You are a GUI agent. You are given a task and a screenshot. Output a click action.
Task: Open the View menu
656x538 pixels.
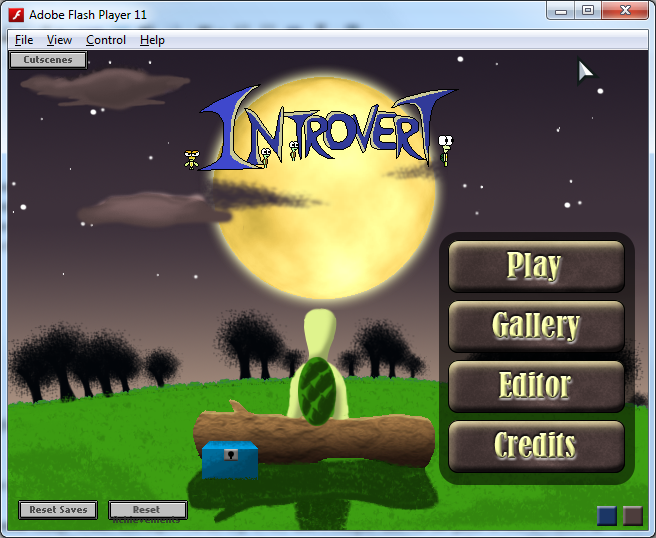[x=59, y=40]
